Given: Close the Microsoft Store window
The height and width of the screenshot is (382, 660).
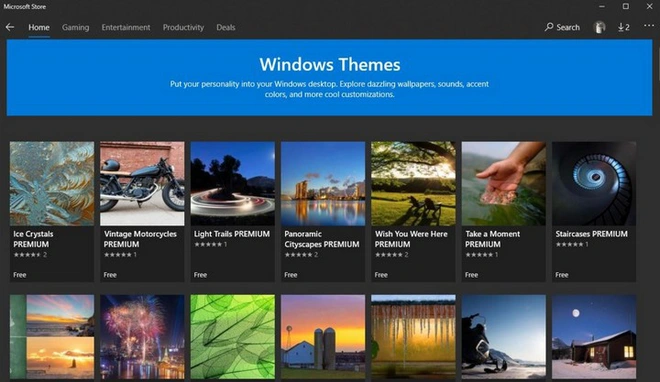Looking at the screenshot, I should 649,6.
